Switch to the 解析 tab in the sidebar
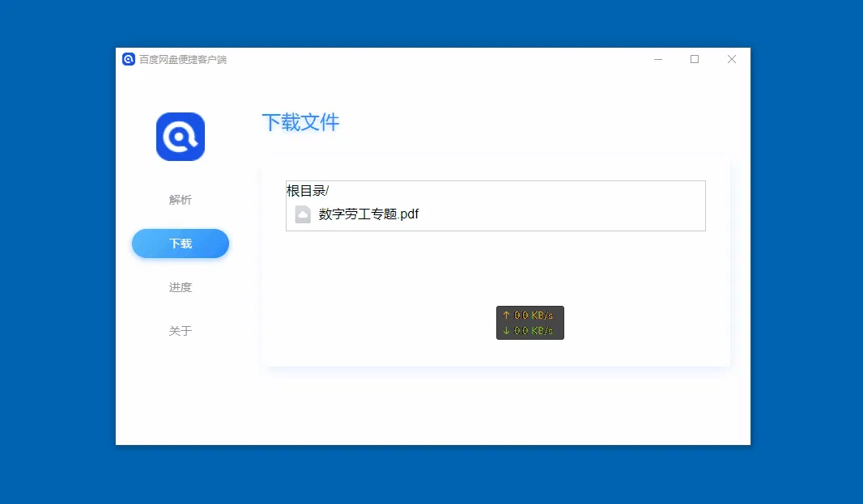This screenshot has height=504, width=863. point(180,200)
